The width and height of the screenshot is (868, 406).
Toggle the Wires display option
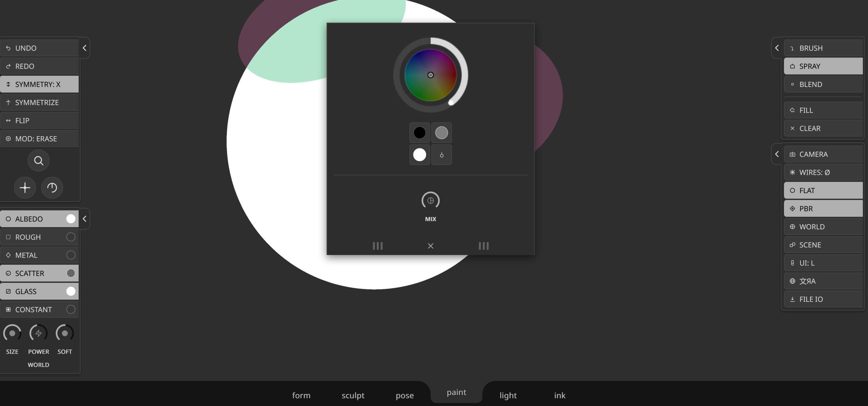[x=823, y=172]
